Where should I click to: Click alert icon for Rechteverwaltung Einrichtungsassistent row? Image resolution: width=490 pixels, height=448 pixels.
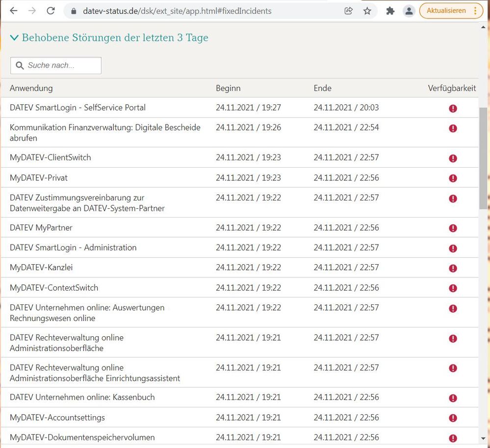tap(453, 368)
